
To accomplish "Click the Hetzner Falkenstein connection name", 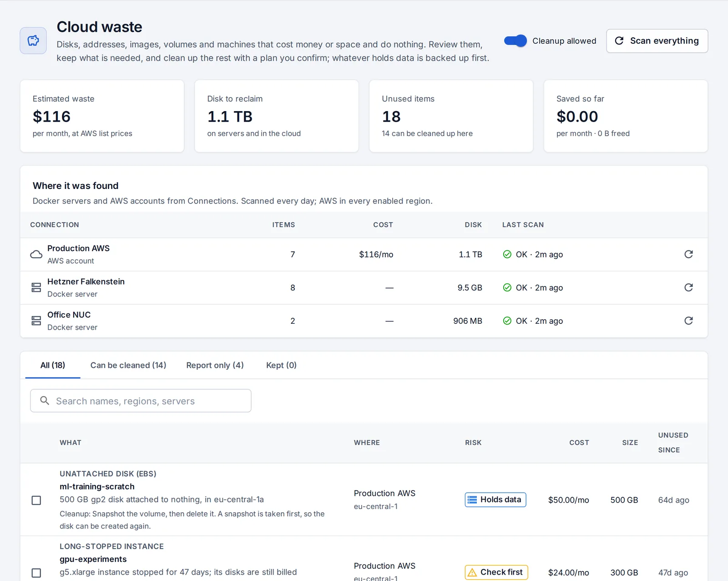I will pos(86,281).
